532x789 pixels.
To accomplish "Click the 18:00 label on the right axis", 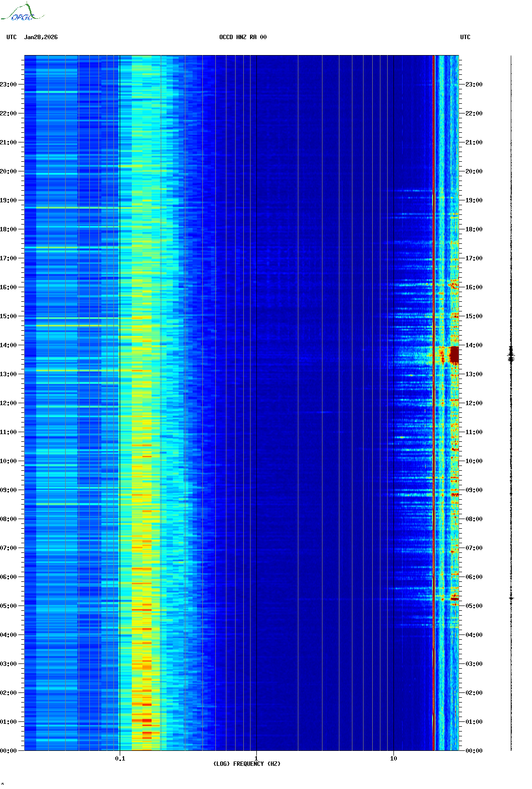I will [x=474, y=229].
